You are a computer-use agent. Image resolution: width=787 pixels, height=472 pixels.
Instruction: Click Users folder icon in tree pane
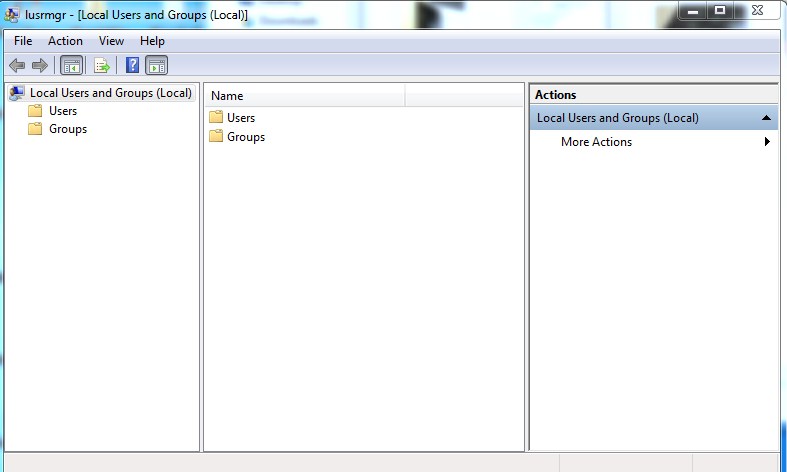pos(35,110)
